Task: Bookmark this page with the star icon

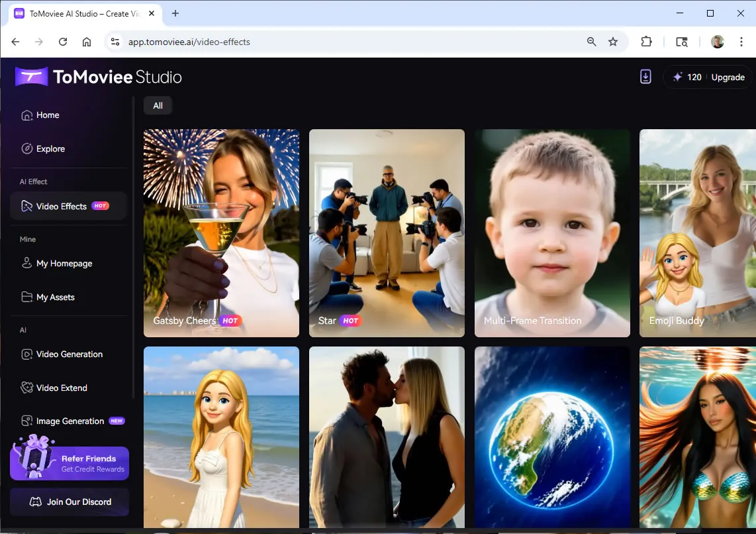Action: click(613, 42)
